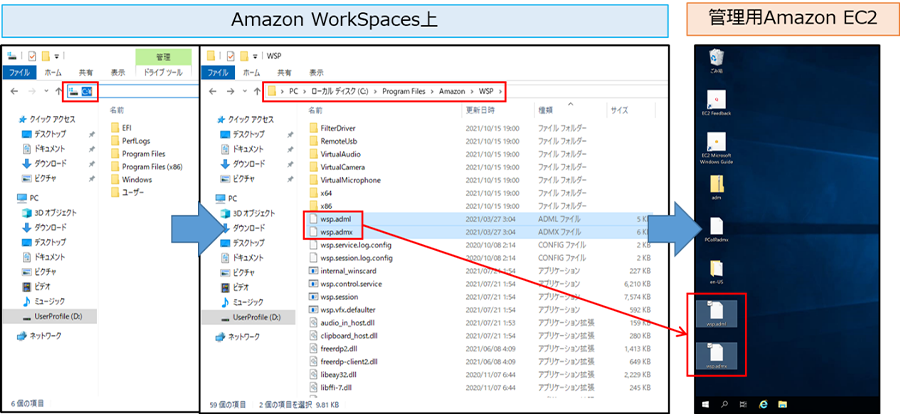Sort by サイズ column header
The image size is (900, 418).
[x=630, y=110]
